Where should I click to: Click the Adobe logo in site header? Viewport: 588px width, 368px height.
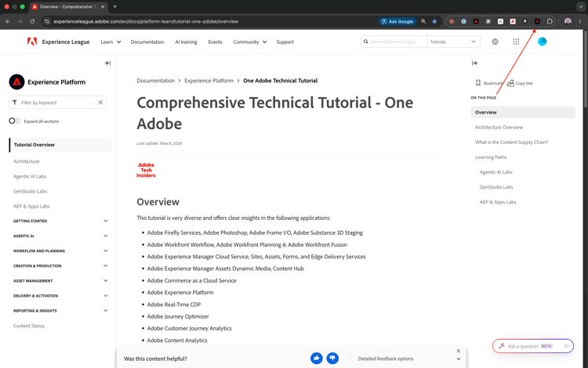(32, 41)
